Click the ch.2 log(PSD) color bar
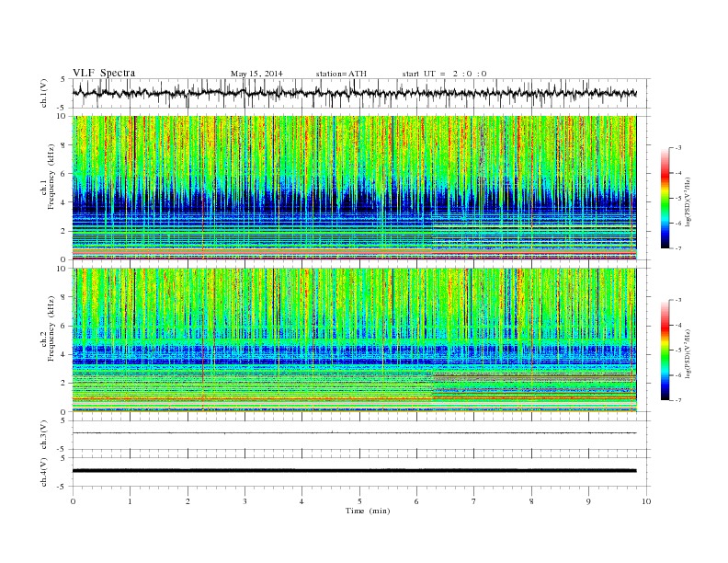 tap(665, 350)
